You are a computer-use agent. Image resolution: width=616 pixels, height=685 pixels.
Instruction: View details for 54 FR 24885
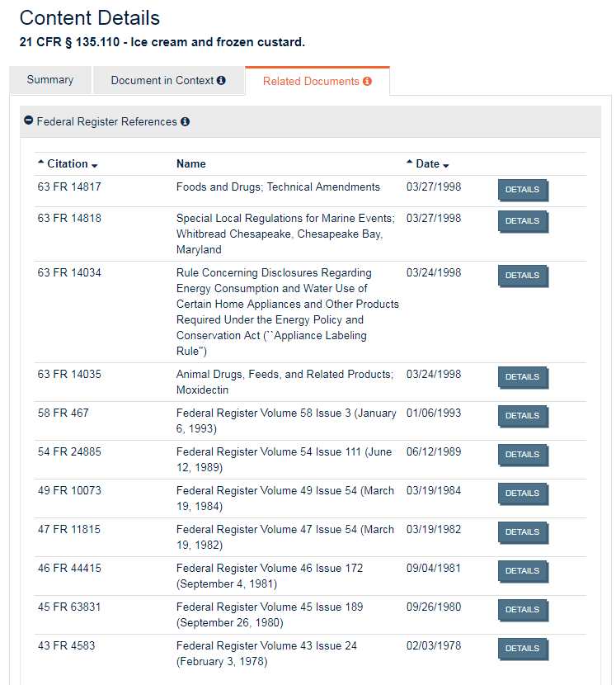pyautogui.click(x=522, y=455)
